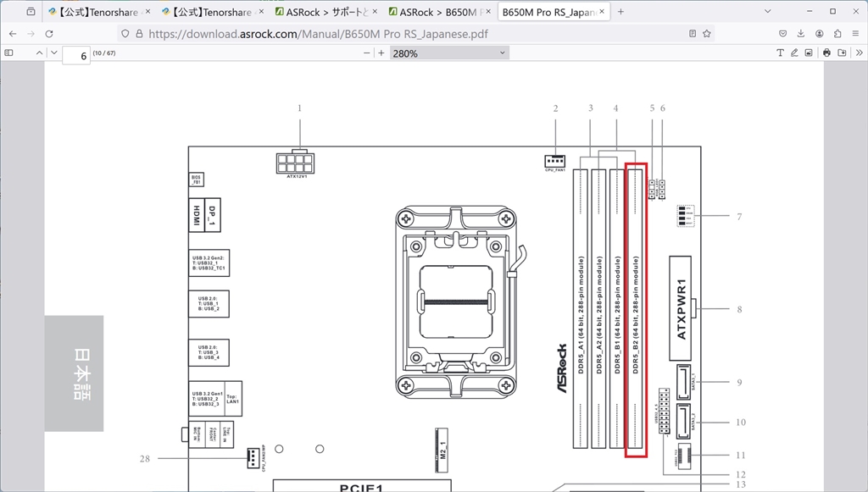This screenshot has height=492, width=868.
Task: Open the Firefox application menu
Action: pyautogui.click(x=856, y=34)
